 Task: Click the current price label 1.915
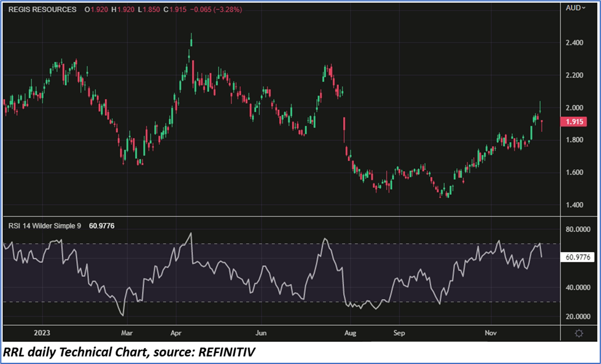tap(573, 122)
